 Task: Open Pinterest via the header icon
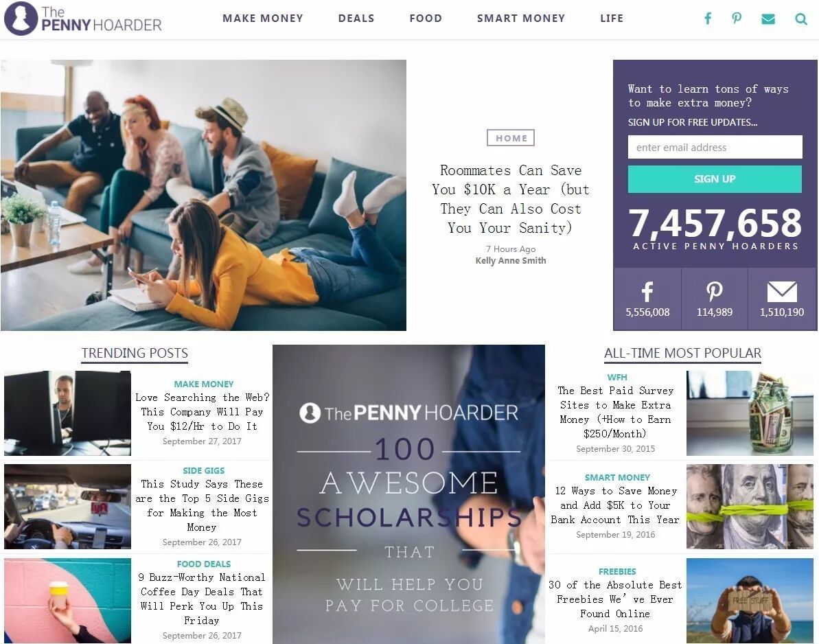737,19
